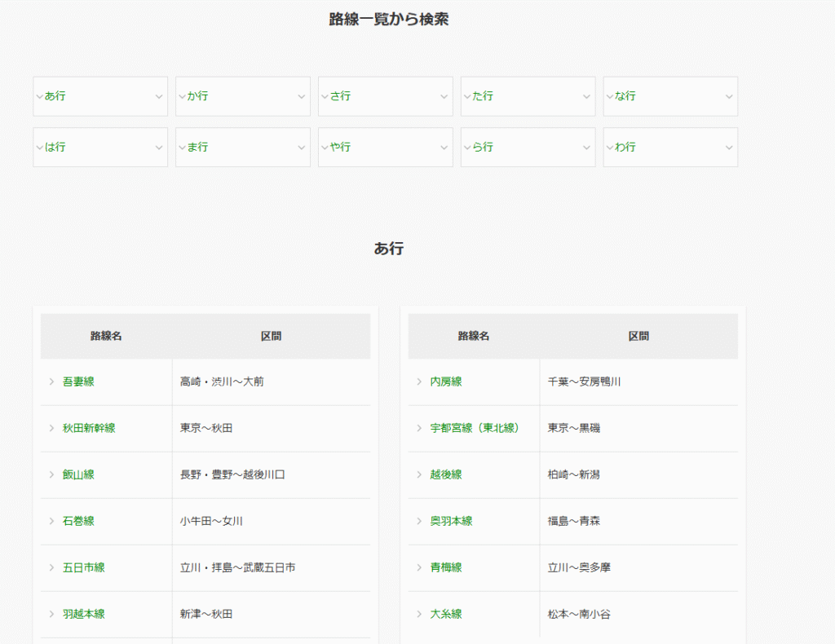Click the arrow icon beside 越後線

pyautogui.click(x=419, y=474)
